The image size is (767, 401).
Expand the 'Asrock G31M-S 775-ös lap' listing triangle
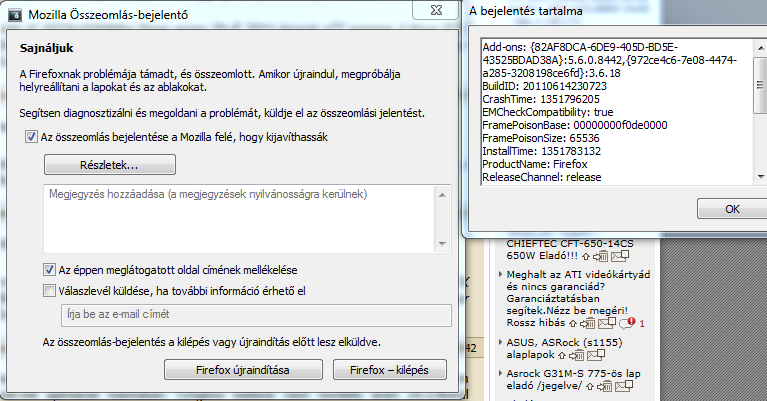500,373
